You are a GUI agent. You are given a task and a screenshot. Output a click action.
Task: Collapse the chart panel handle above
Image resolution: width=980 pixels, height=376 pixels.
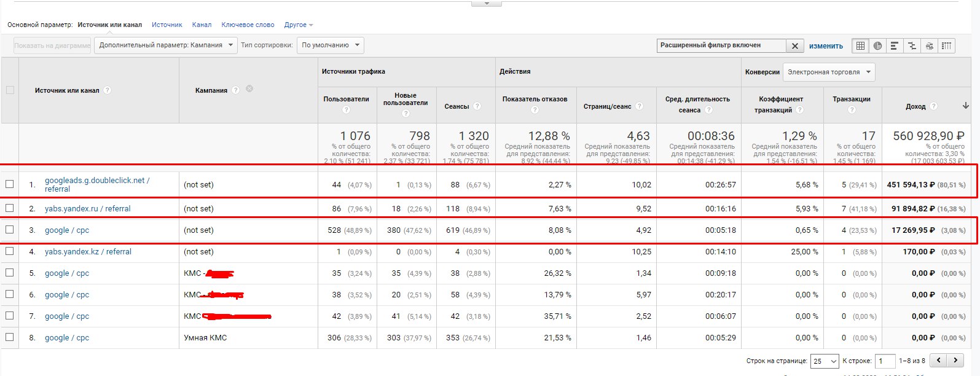pos(486,3)
